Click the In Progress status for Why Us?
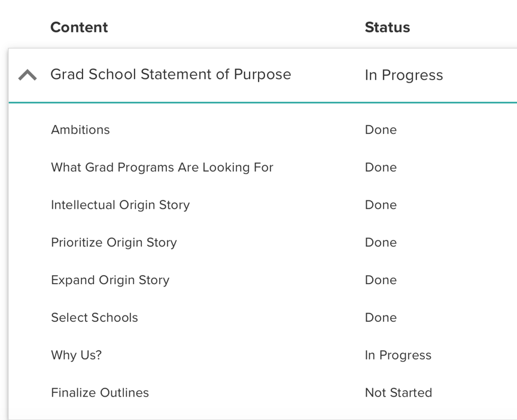Screen dimensions: 517x420 click(398, 355)
